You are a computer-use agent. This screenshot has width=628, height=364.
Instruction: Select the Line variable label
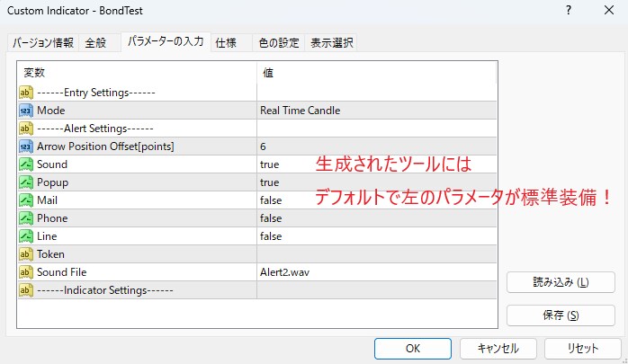(x=47, y=236)
